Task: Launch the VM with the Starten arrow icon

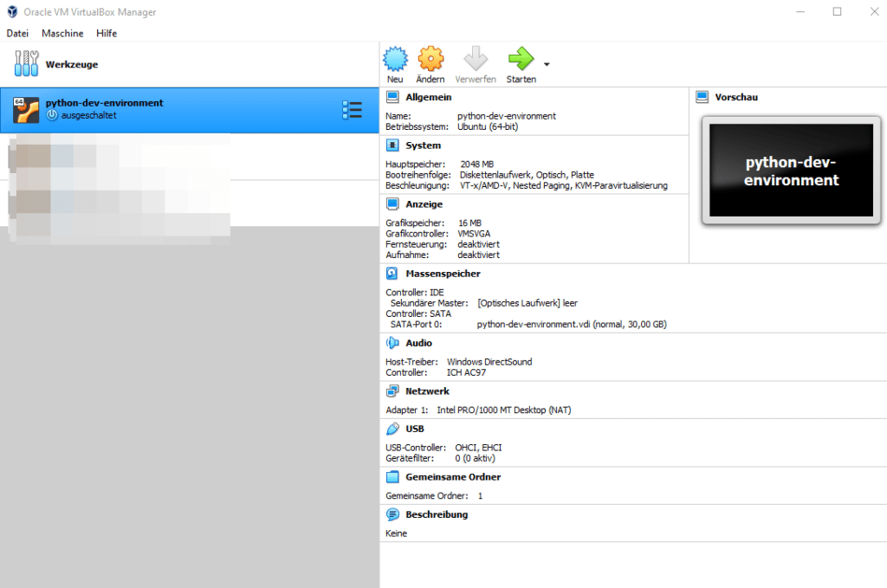Action: 521,59
